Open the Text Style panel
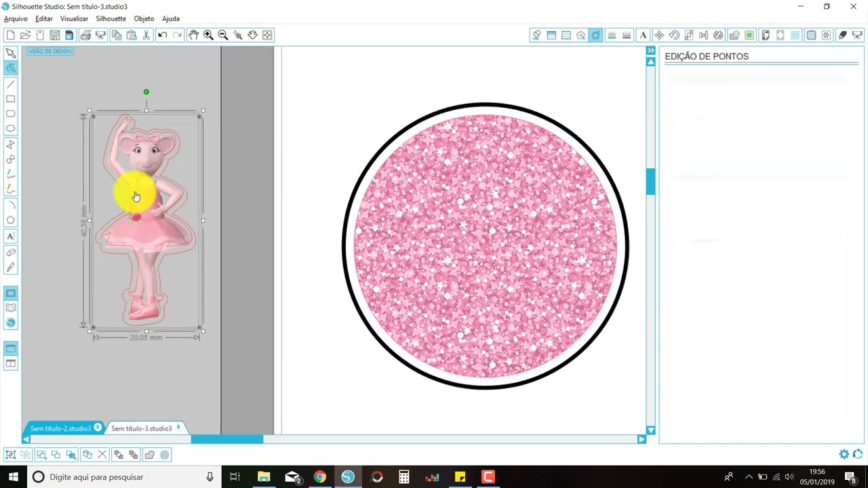Viewport: 868px width, 488px height. pyautogui.click(x=643, y=35)
